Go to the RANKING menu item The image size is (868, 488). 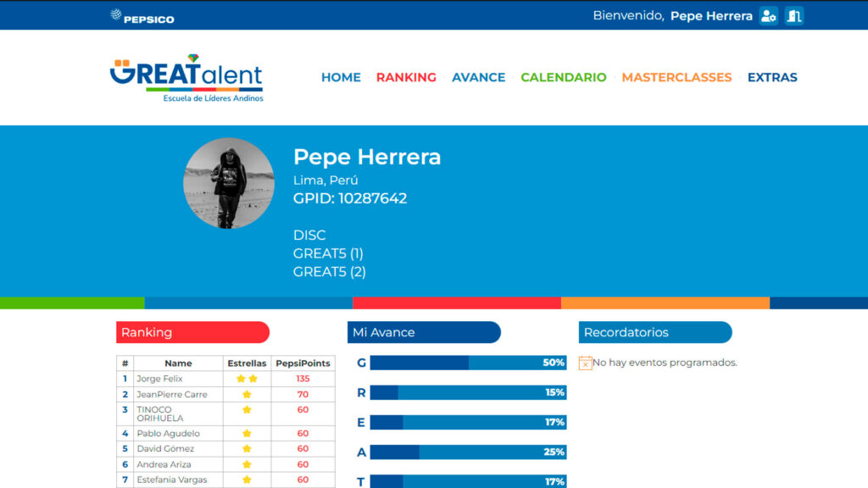point(406,77)
